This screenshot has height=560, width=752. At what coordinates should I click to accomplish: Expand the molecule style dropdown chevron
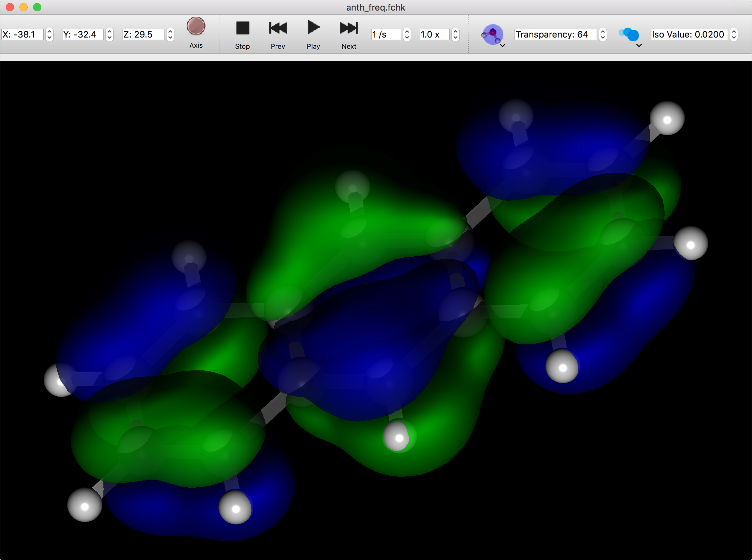[502, 45]
